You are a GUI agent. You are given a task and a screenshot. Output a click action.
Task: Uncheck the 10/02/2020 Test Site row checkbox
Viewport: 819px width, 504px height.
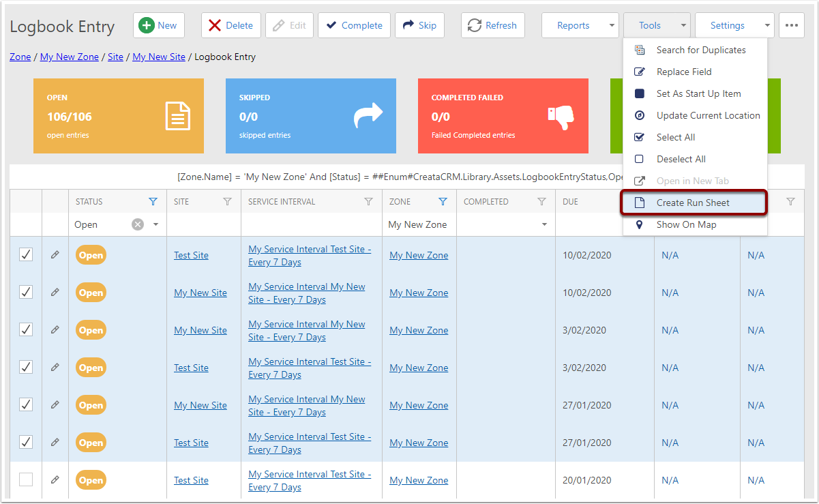(26, 254)
